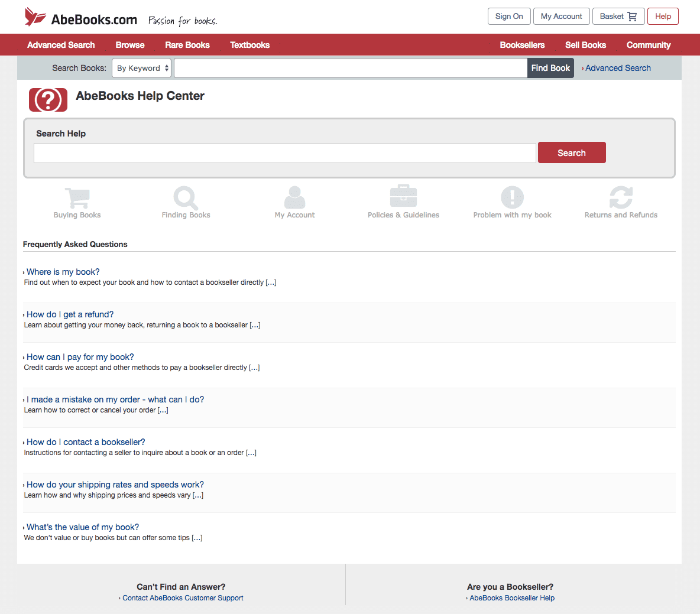Click the Help Center question mark icon

(48, 99)
